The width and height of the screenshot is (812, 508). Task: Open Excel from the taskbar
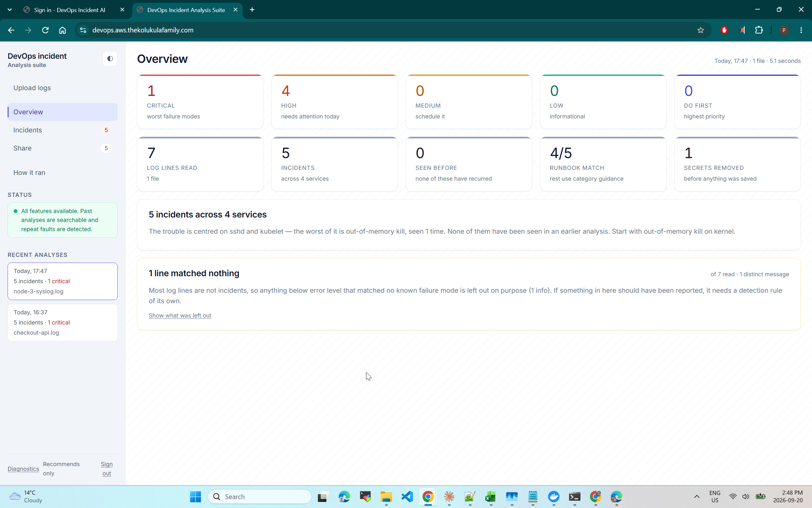(x=491, y=497)
